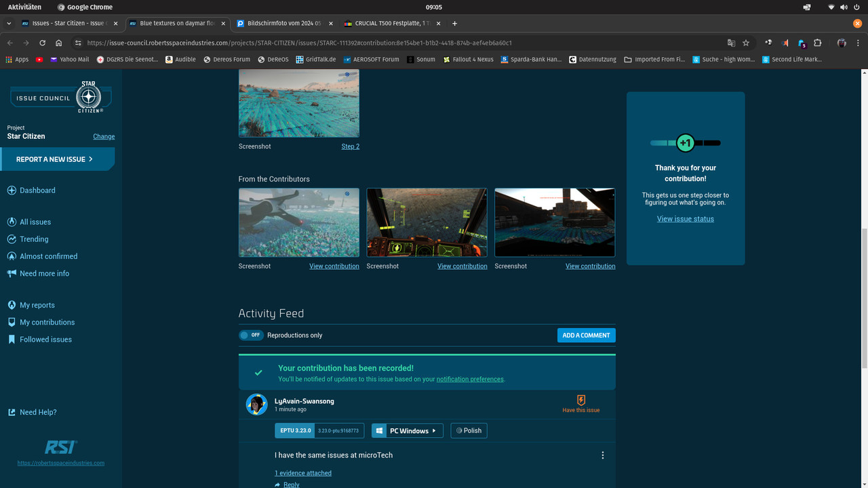Open the contributor cockpit screenshot thumbnail
868x488 pixels.
tap(427, 222)
